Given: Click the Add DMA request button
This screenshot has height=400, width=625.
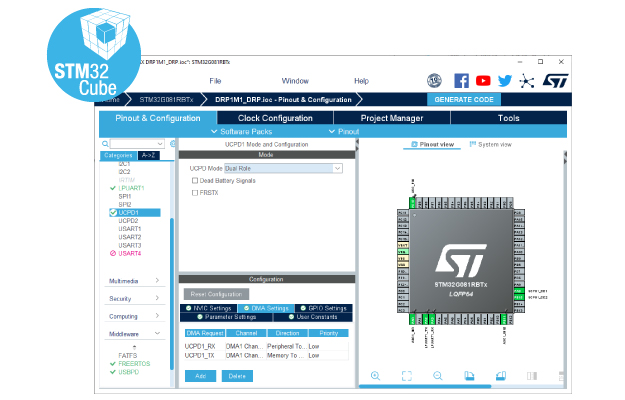Looking at the screenshot, I should click(x=200, y=376).
